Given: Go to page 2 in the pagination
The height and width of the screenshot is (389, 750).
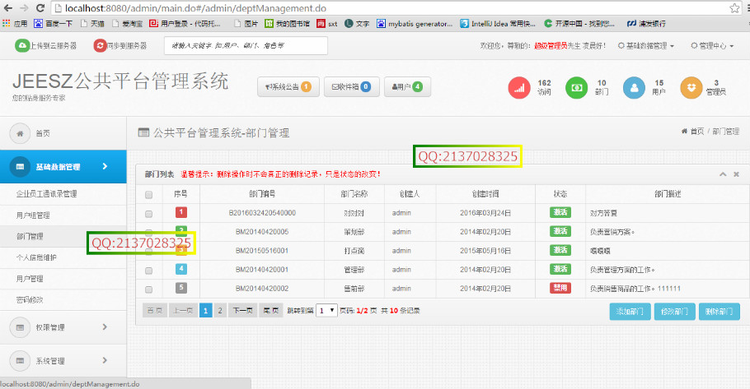Looking at the screenshot, I should pyautogui.click(x=220, y=311).
